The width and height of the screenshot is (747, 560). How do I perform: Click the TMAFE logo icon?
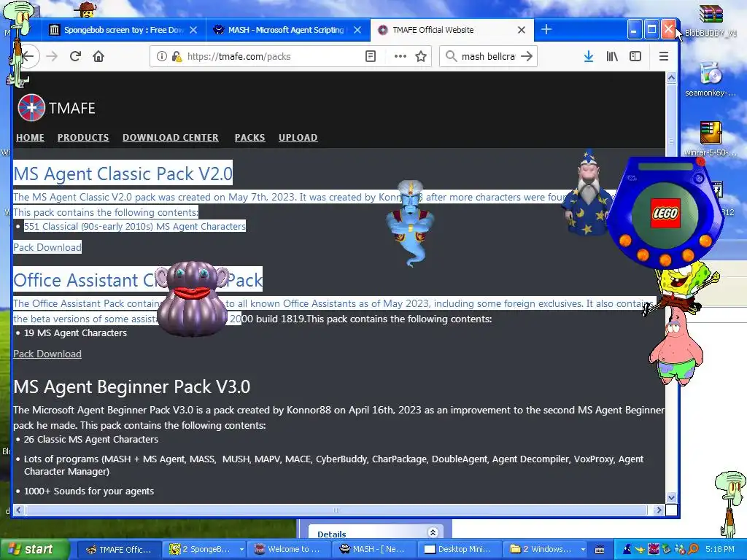click(x=31, y=108)
